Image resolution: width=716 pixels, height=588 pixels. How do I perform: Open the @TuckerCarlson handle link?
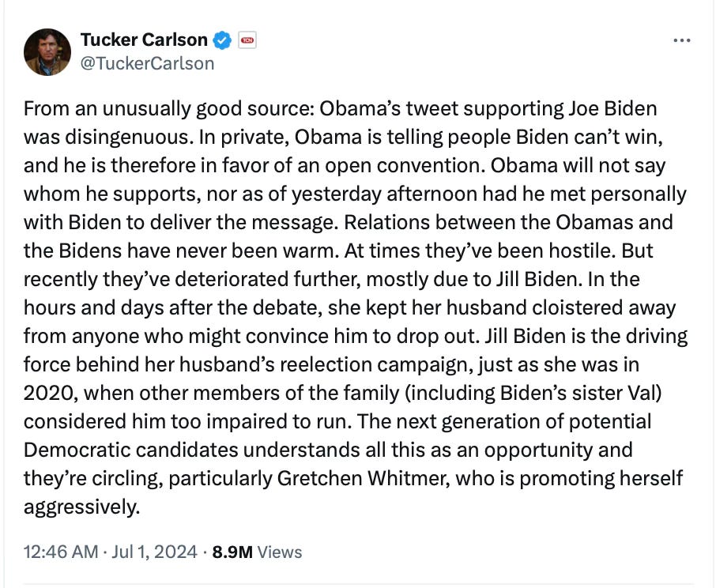[147, 63]
